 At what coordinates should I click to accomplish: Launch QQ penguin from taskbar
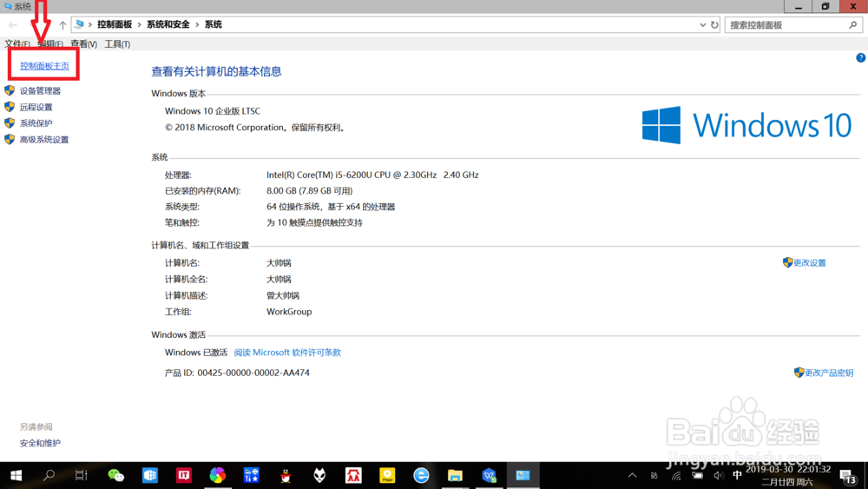click(286, 475)
